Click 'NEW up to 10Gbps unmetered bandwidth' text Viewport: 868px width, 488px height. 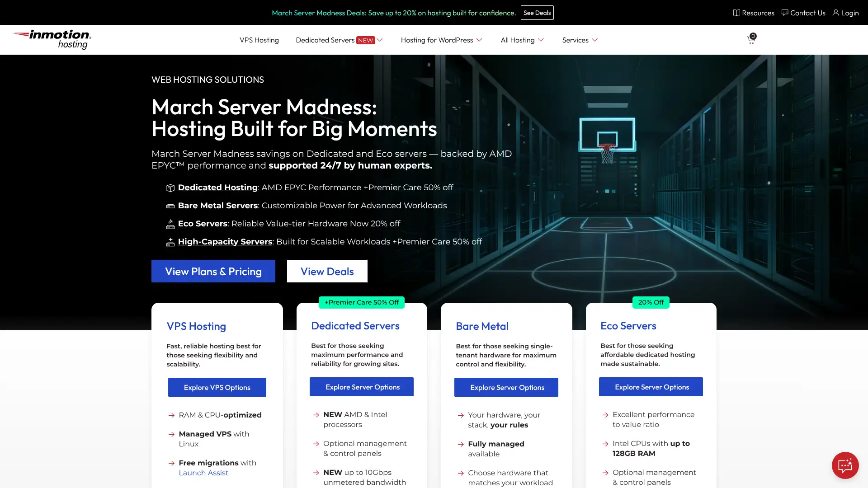[364, 477]
